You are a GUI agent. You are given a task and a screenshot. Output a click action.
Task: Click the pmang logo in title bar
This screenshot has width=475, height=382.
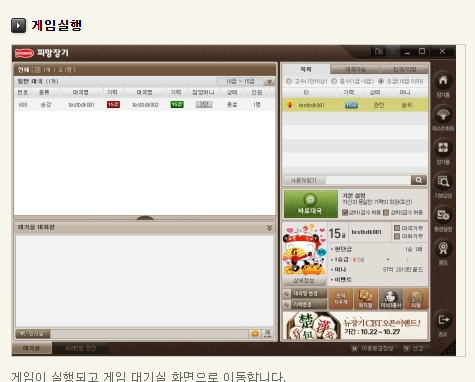24,53
